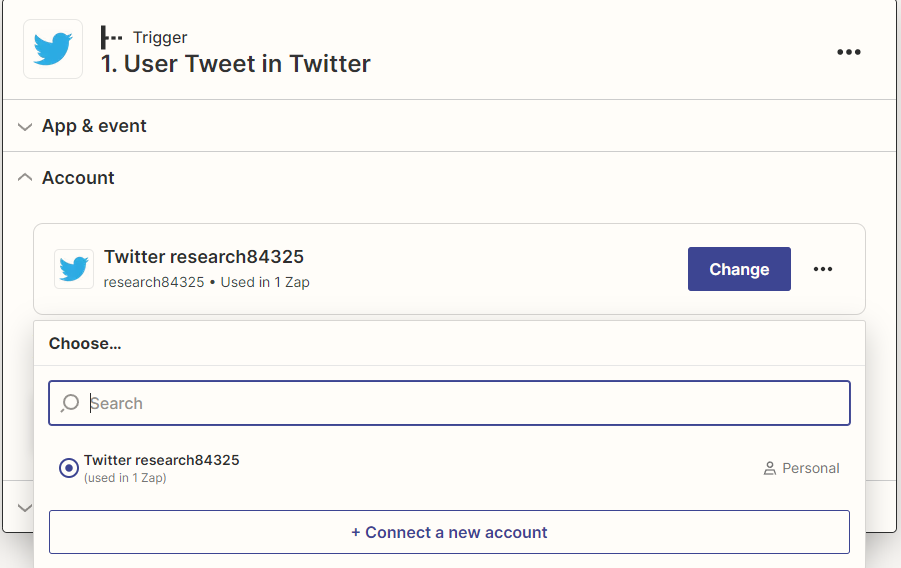This screenshot has height=568, width=901.
Task: Expand the partially hidden section chevron at bottom
Action: 25,508
